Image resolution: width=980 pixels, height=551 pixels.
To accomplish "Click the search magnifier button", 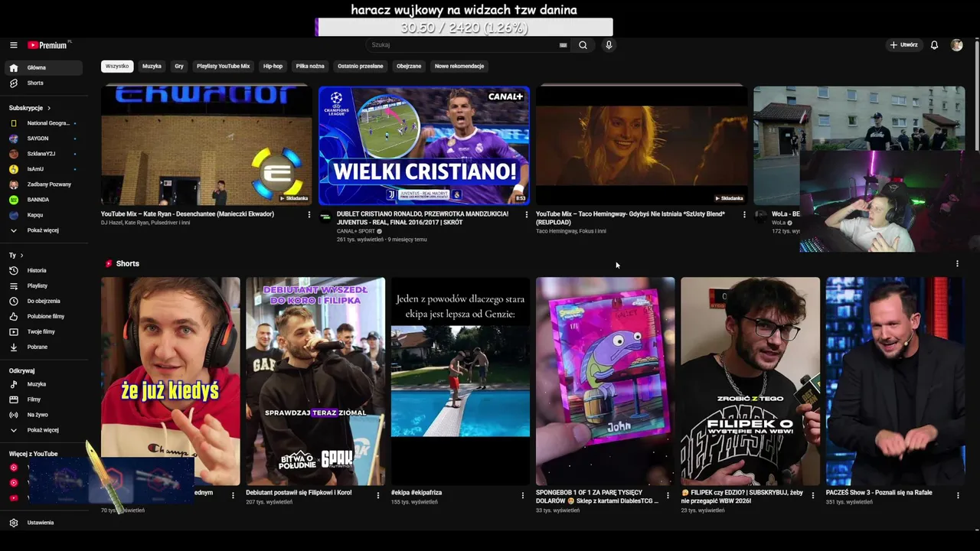I will (x=583, y=45).
